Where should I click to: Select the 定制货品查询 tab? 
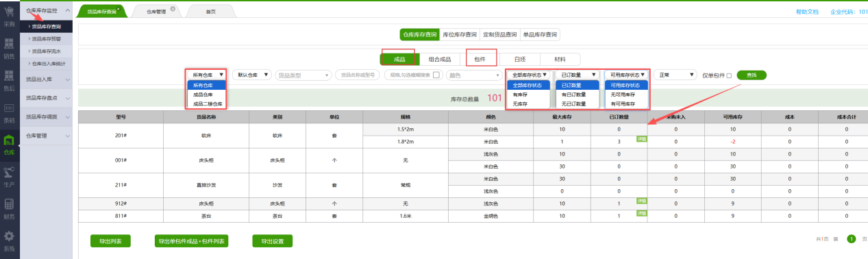499,34
